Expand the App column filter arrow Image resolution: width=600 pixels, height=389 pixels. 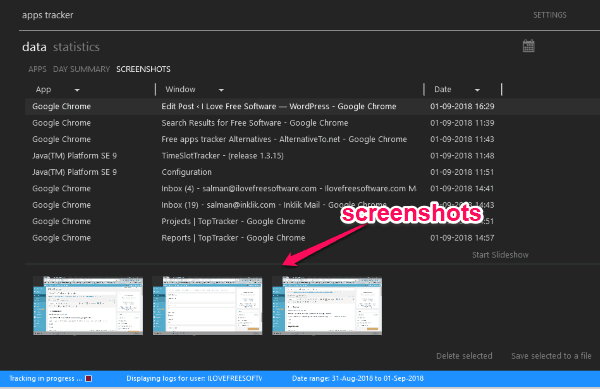(x=77, y=90)
